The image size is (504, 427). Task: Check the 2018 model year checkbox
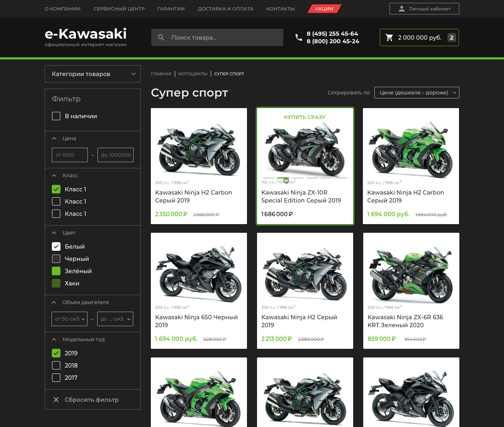coord(56,365)
